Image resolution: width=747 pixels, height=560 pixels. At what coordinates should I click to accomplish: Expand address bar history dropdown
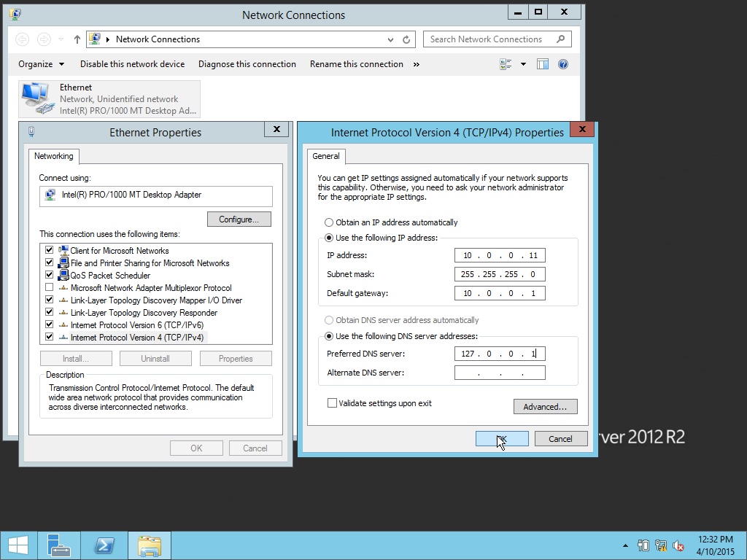[x=391, y=39]
